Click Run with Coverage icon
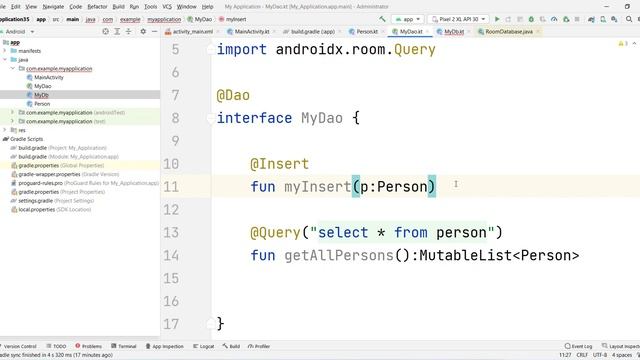Screen dimensions: 640x360 point(542,19)
